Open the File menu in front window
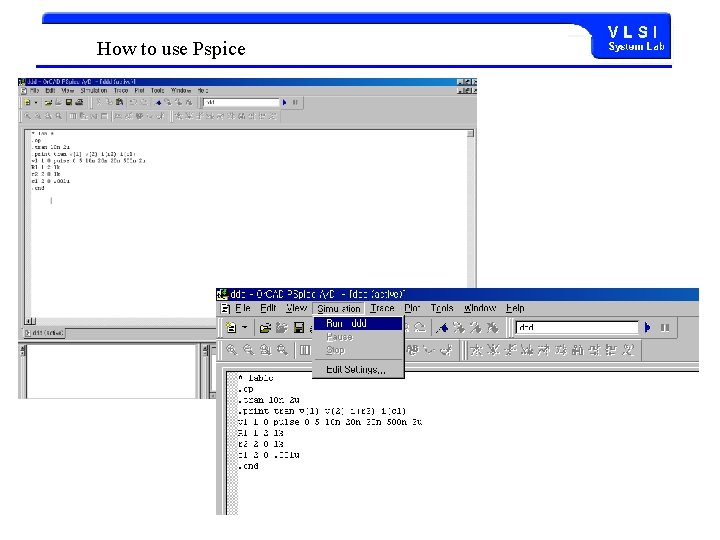This screenshot has height=540, width=720. (x=242, y=308)
